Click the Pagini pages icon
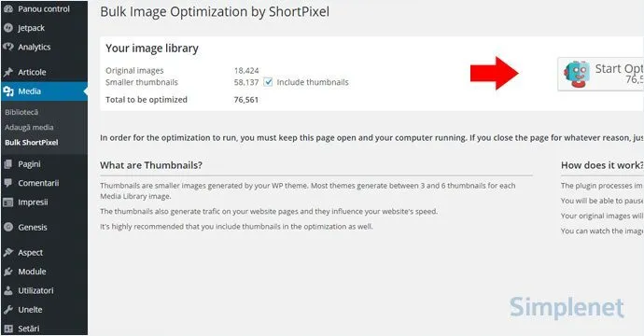The image size is (644, 336). (8, 164)
